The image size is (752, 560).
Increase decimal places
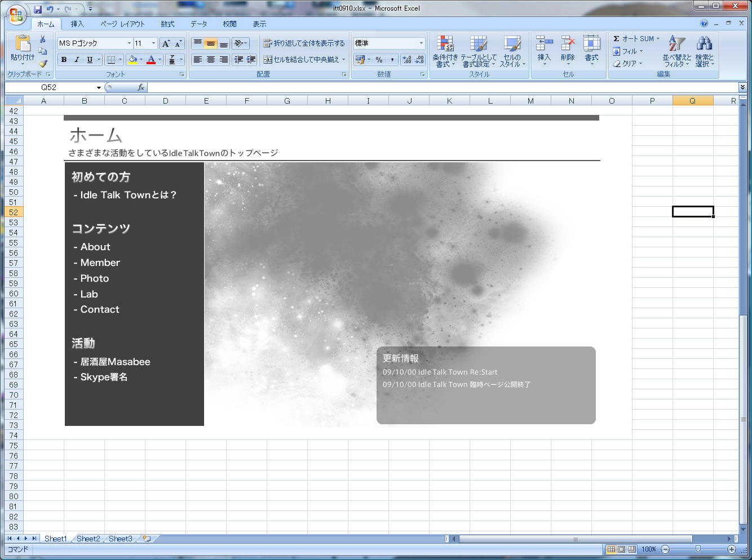click(x=408, y=60)
